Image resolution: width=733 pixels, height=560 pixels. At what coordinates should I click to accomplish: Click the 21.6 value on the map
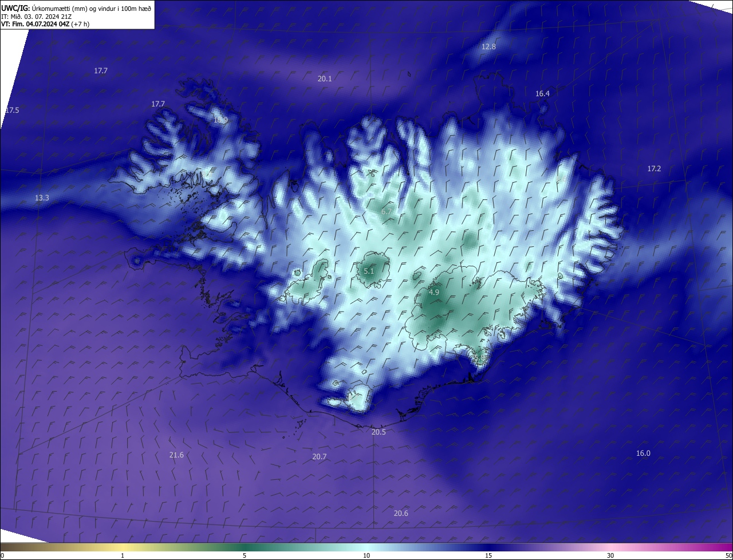coord(176,455)
